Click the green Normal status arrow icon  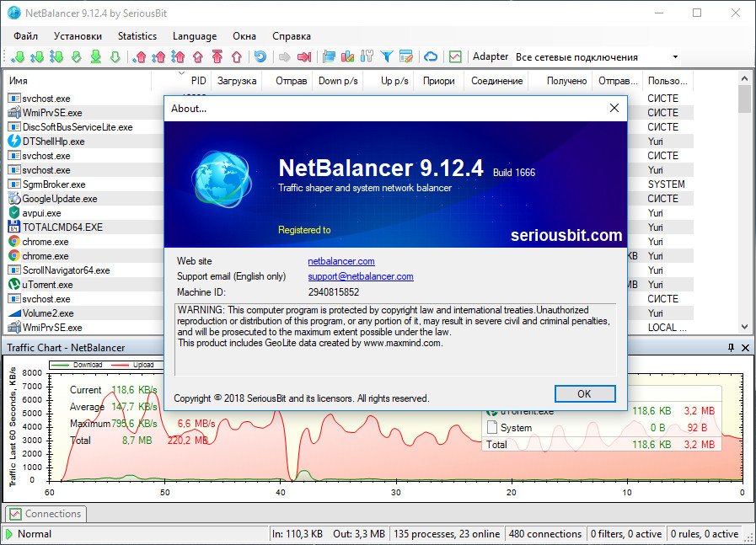click(x=8, y=534)
